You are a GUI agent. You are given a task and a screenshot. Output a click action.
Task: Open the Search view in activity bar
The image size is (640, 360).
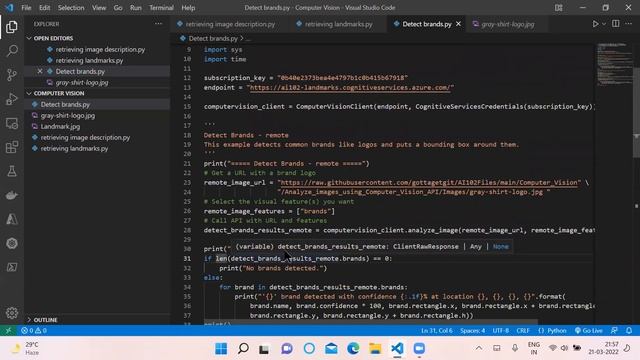(x=12, y=51)
